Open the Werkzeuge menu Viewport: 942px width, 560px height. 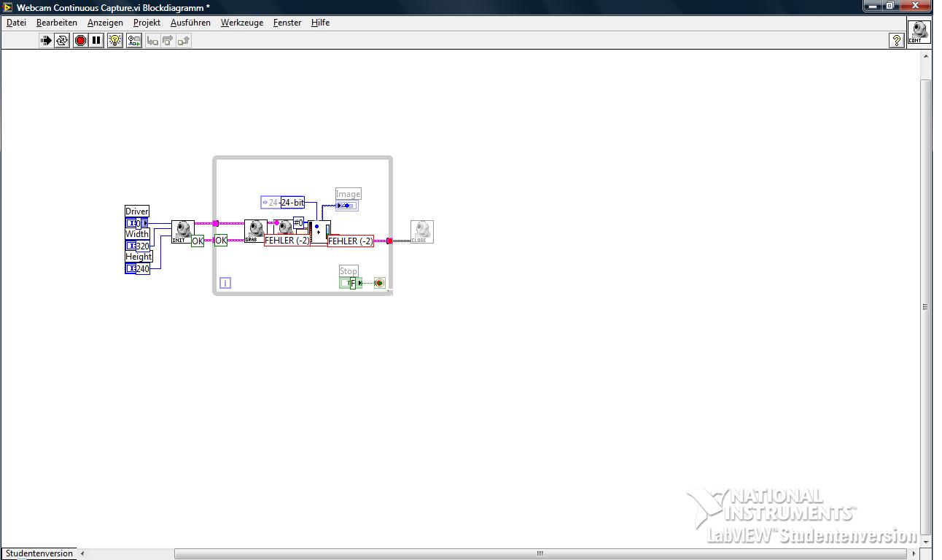242,23
